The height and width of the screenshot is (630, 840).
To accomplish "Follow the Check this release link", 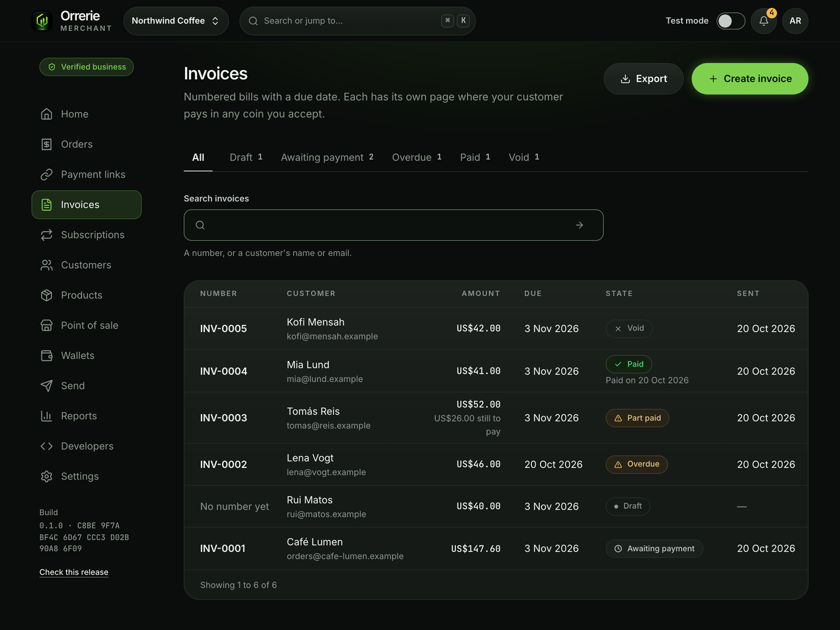I will (x=73, y=572).
